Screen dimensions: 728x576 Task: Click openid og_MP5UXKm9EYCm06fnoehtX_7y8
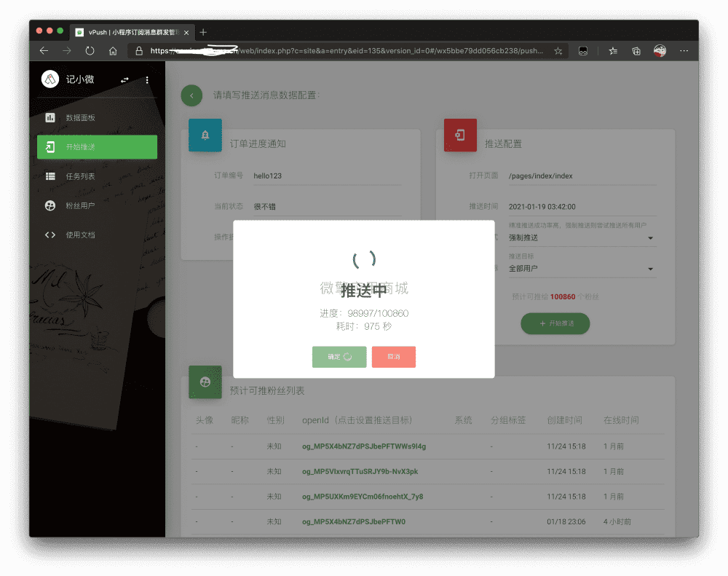pos(363,497)
